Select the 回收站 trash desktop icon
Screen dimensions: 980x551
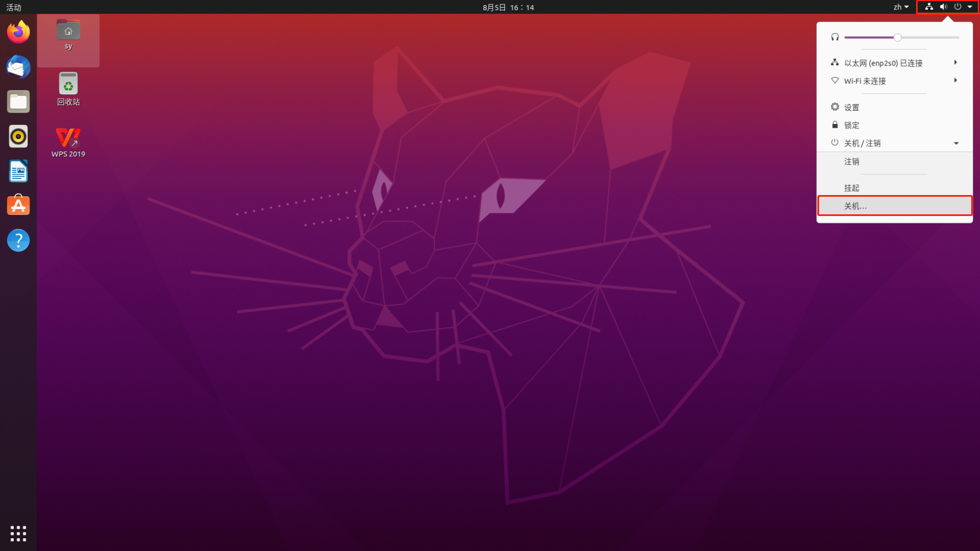(x=68, y=88)
